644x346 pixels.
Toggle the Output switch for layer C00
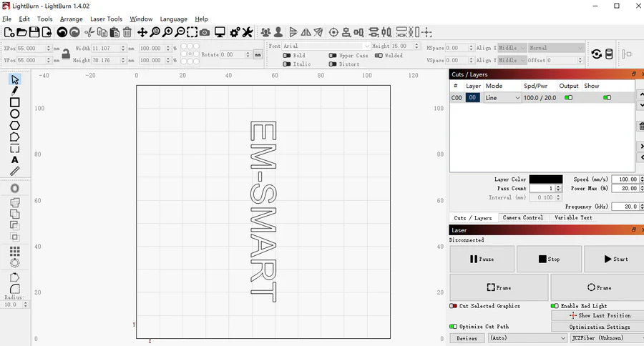point(568,98)
